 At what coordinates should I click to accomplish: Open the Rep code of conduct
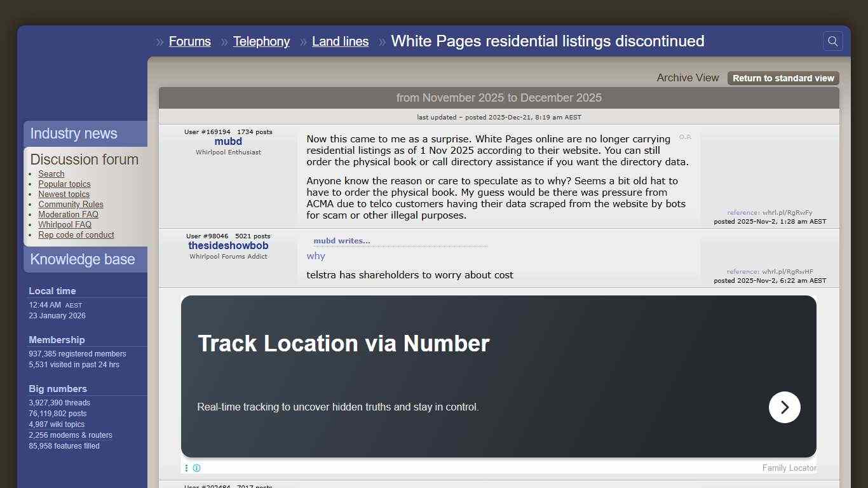coord(76,234)
